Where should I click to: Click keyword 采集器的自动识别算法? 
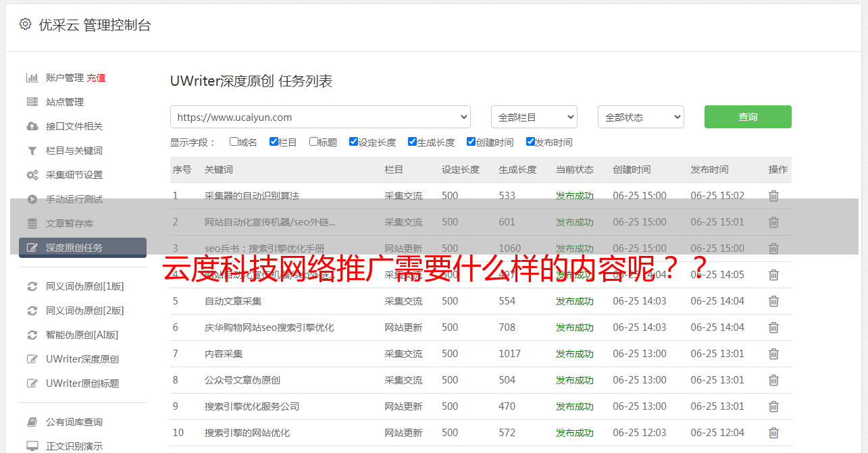click(x=252, y=196)
